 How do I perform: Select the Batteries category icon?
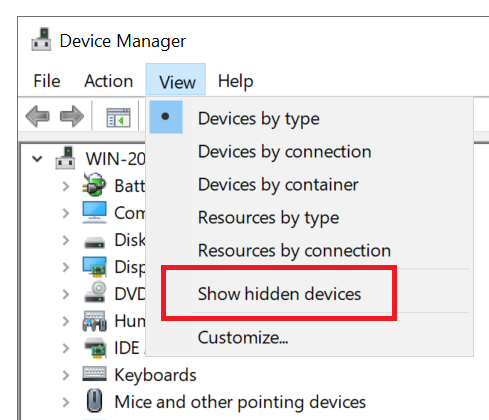[94, 184]
